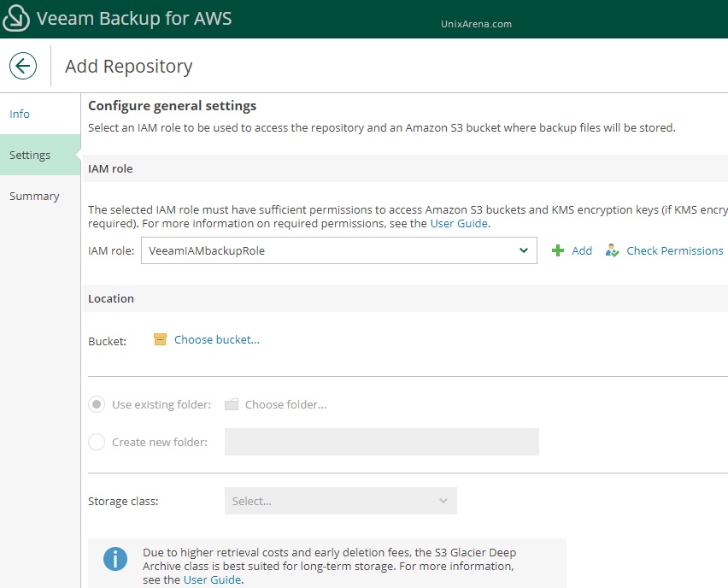Click Choose folder... link
The image size is (728, 588).
coord(285,404)
